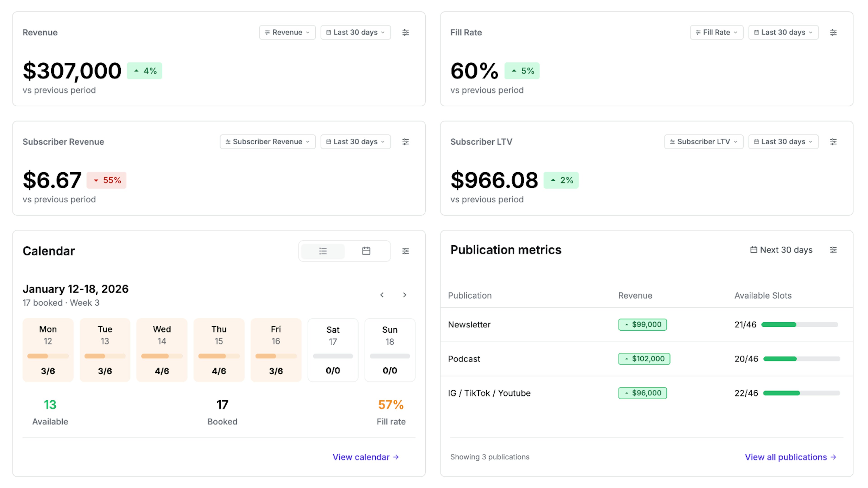Click the Newsletter available slots progress bar
This screenshot has height=488, width=868.
[x=800, y=324]
